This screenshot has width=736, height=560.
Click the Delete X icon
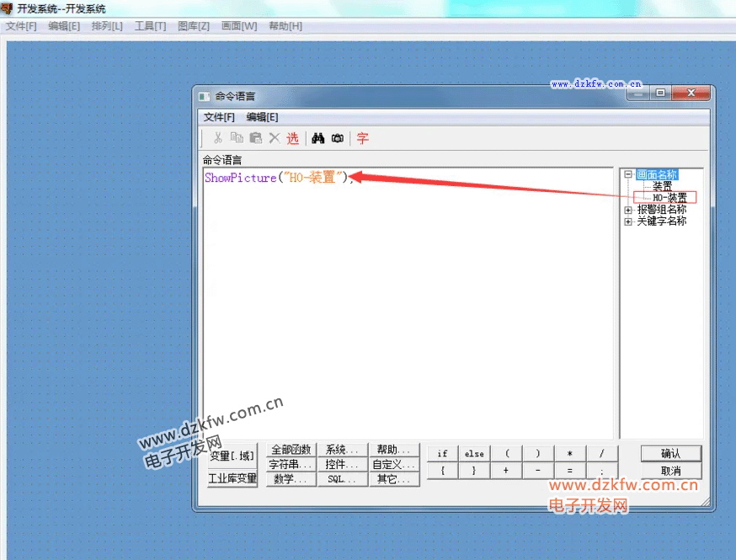tap(274, 138)
